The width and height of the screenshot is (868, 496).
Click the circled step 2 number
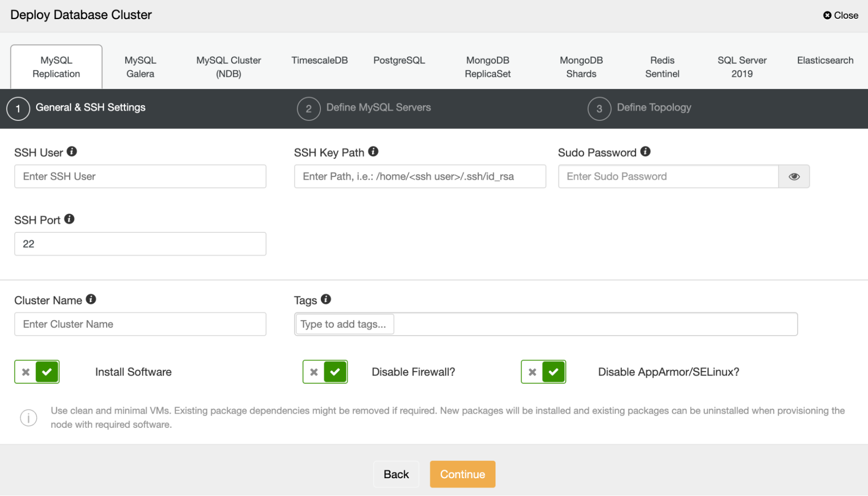309,109
